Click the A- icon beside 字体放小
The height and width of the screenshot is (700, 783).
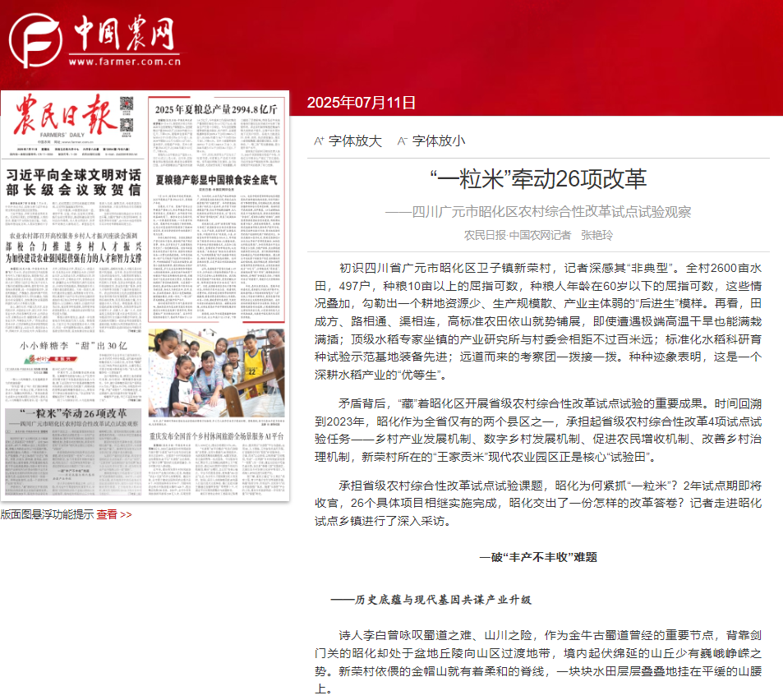(403, 140)
